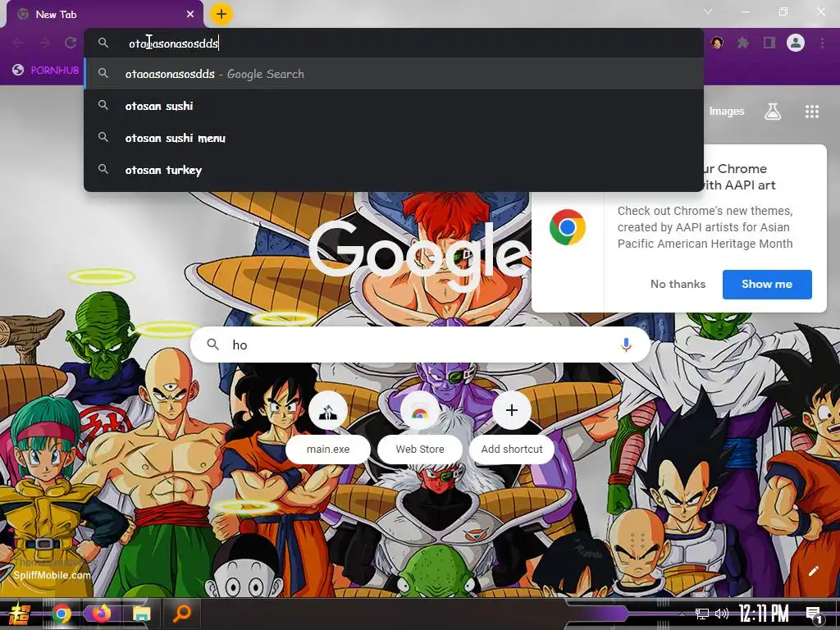Open the Google apps grid

coord(812,112)
